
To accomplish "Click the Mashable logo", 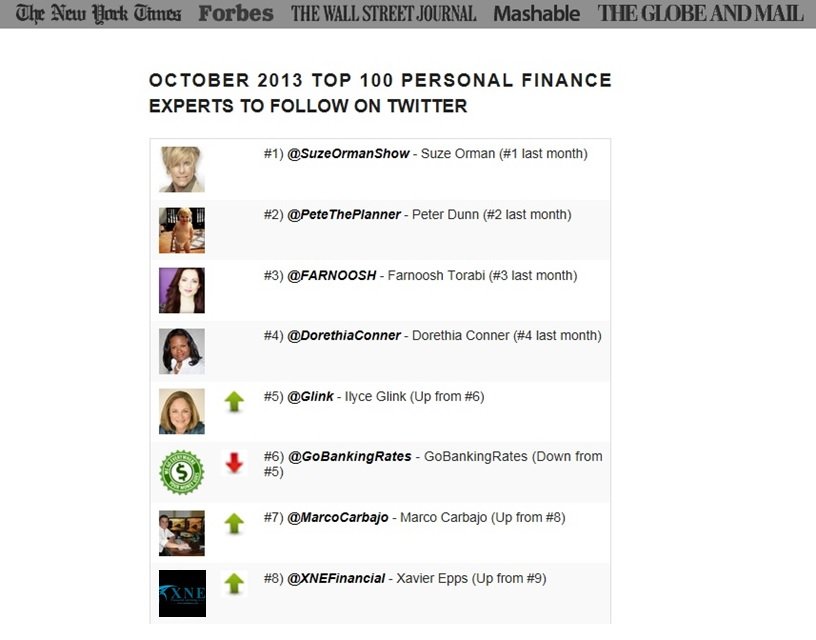I will (x=537, y=14).
